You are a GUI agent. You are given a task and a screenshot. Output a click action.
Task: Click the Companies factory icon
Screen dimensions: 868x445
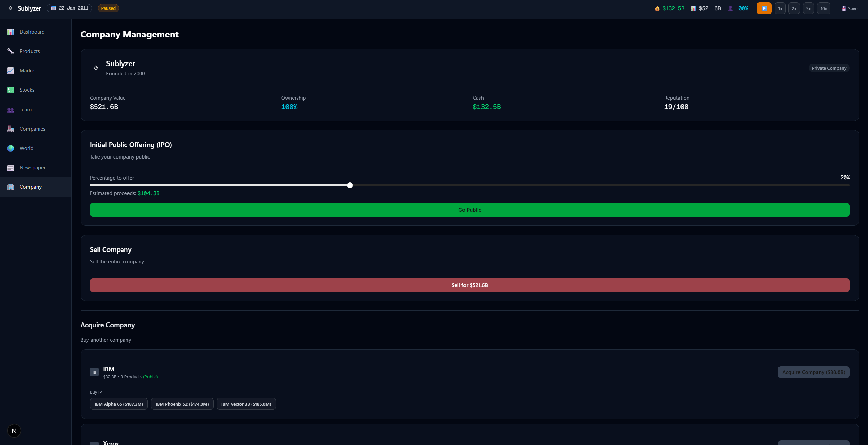11,129
